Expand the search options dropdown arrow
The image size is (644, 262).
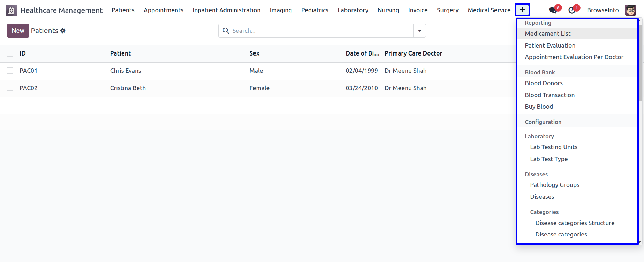(419, 31)
